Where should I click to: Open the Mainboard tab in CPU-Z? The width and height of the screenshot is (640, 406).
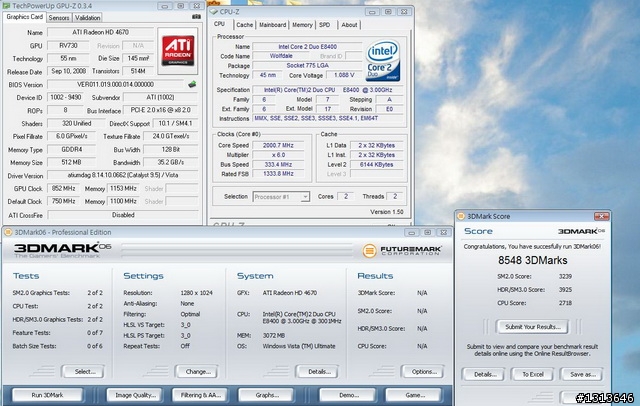click(x=273, y=25)
